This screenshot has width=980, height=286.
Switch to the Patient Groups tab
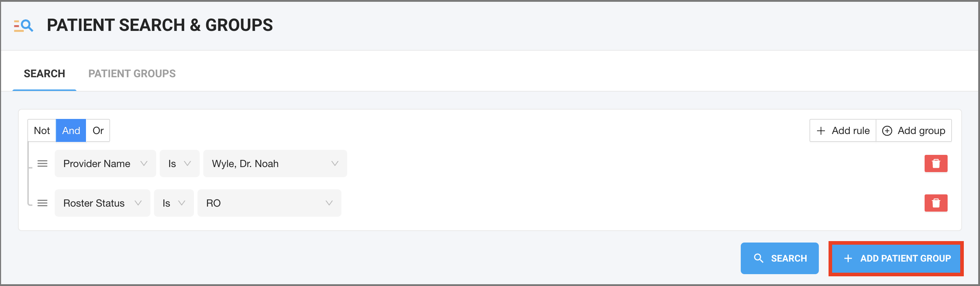(x=132, y=73)
